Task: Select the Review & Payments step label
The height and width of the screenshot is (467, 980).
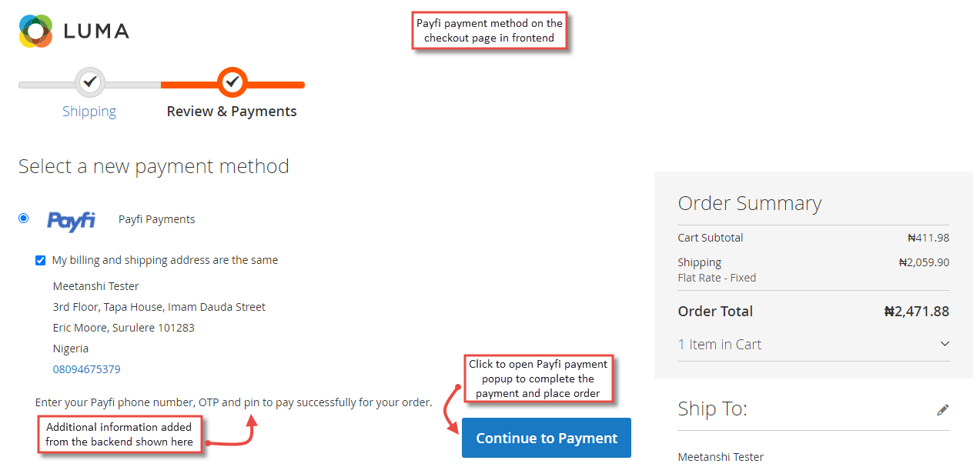Action: (x=232, y=111)
